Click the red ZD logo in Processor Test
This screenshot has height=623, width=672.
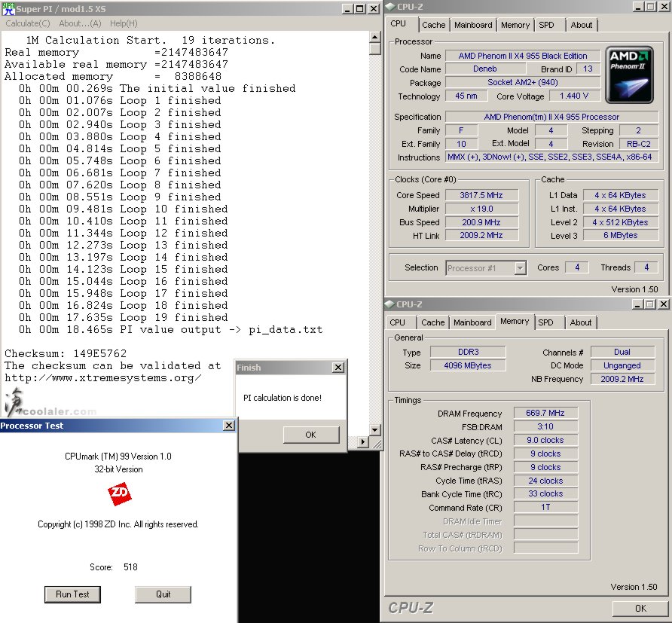click(x=119, y=493)
